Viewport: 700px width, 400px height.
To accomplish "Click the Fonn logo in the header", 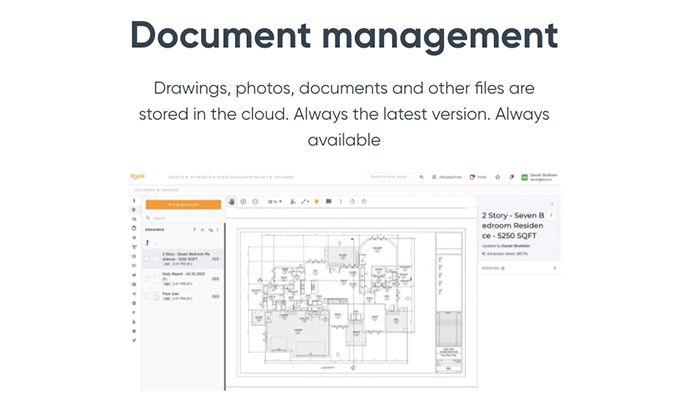I will pyautogui.click(x=138, y=176).
